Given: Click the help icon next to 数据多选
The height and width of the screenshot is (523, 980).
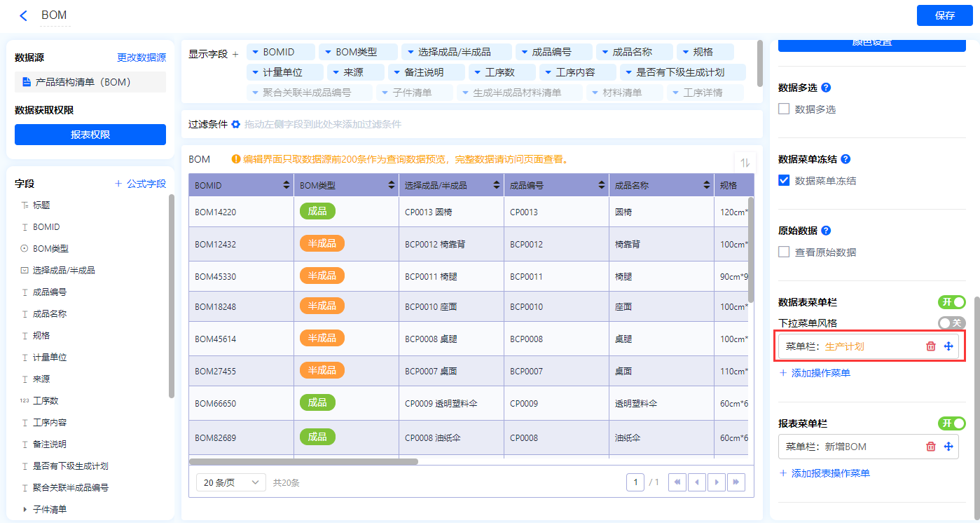Looking at the screenshot, I should click(x=826, y=88).
